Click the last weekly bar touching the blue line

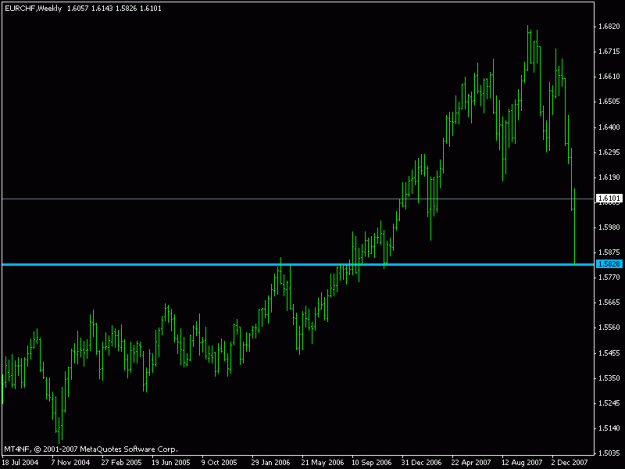(x=574, y=226)
